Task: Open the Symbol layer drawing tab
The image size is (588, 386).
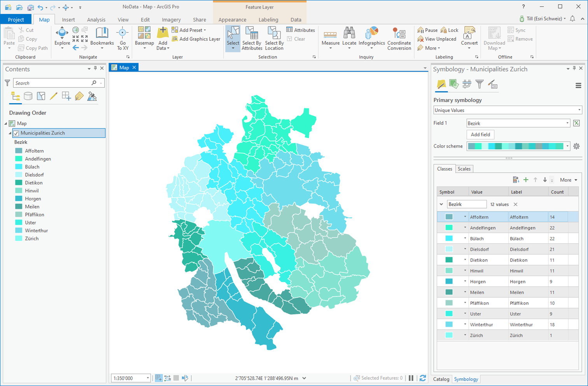Action: (467, 84)
